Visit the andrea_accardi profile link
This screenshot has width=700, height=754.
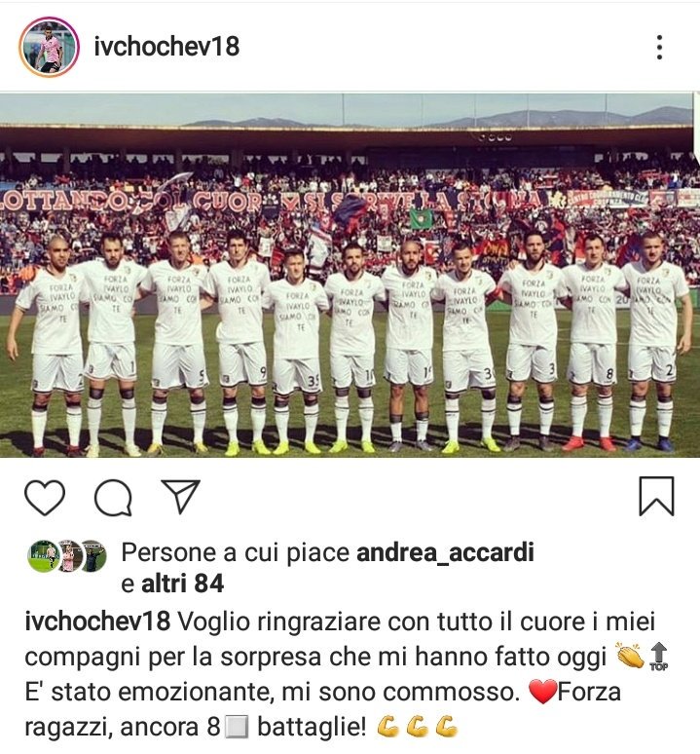click(x=445, y=552)
